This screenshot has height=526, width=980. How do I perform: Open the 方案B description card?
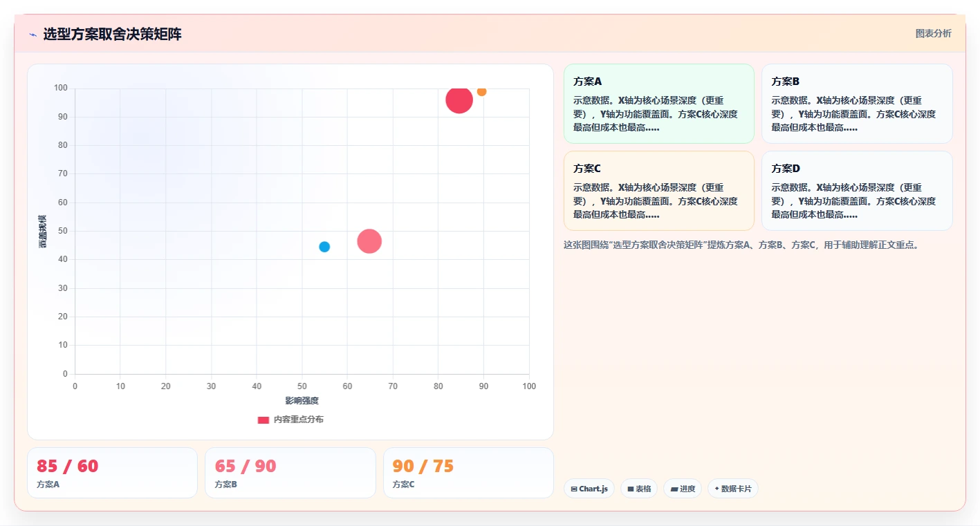click(857, 104)
